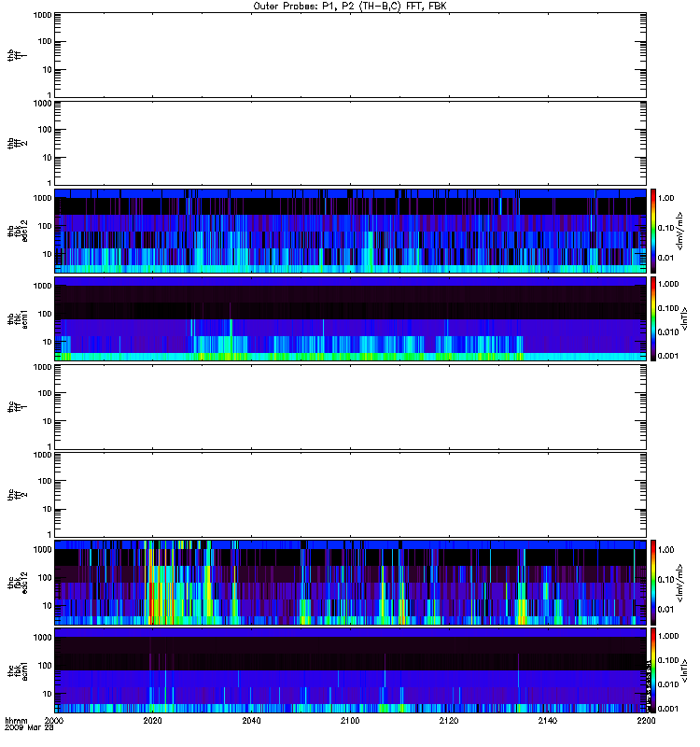Select the 'thb fbk scm1' axis label
Screen dimensions: 700x747
click(x=17, y=318)
